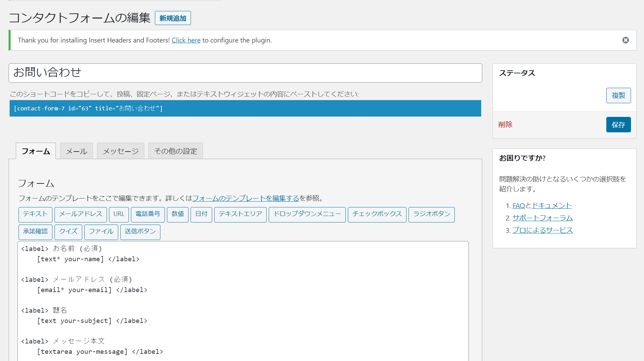Open the FAQ link
The height and width of the screenshot is (361, 644).
519,205
